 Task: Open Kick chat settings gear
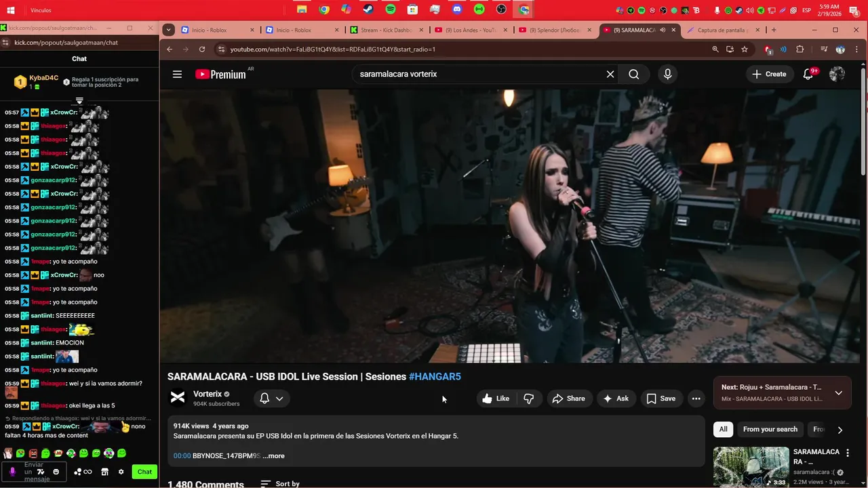point(121,472)
